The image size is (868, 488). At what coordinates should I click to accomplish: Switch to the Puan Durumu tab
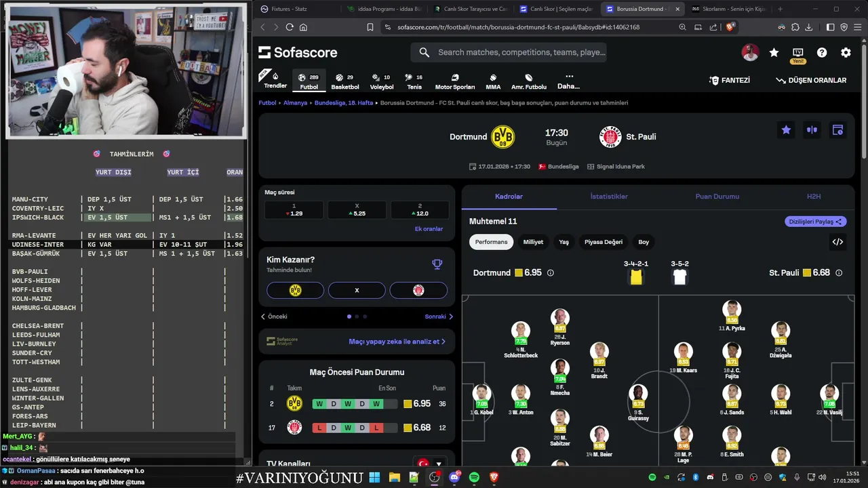717,197
